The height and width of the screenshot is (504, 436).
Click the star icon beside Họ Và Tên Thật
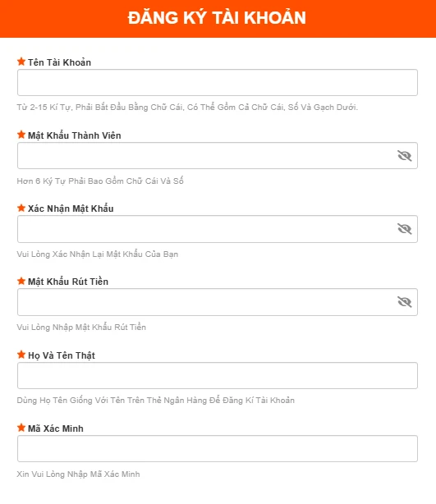(21, 355)
